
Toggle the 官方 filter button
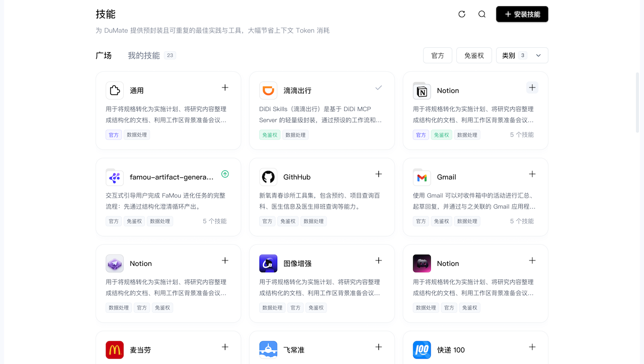click(x=438, y=55)
